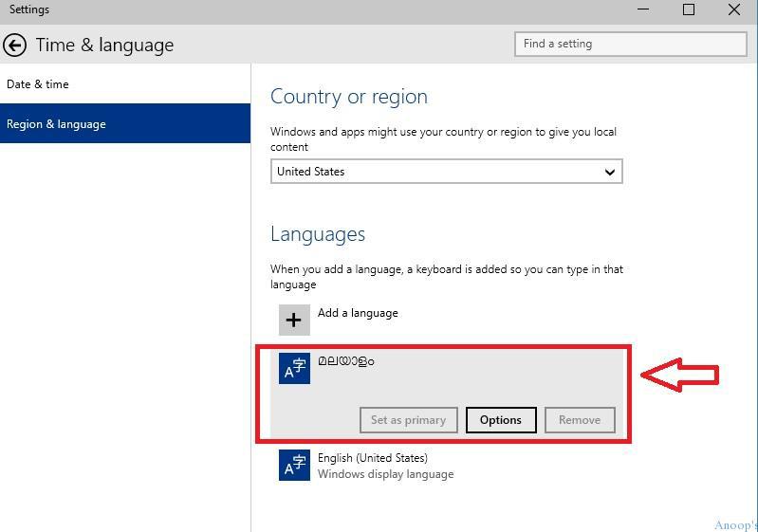Screen dimensions: 758x532
Task: Expand the United States country dropdown
Action: 446,172
